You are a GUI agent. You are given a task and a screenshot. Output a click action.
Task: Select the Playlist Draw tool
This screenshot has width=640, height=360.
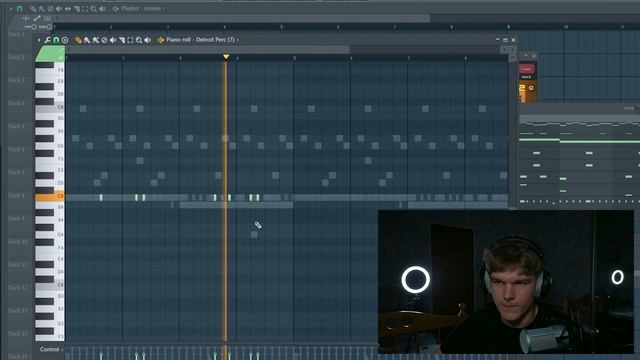(x=33, y=9)
